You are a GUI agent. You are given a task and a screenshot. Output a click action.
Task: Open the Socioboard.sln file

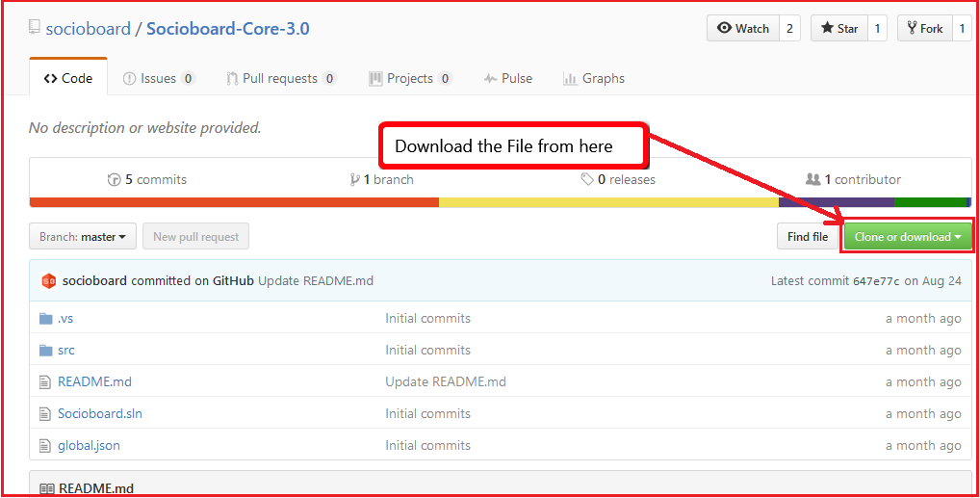pos(100,413)
